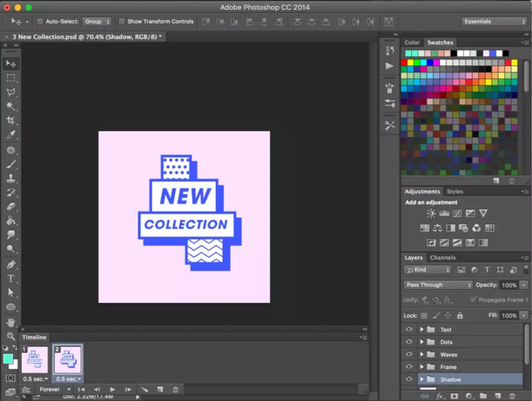Viewport: 532px width, 401px height.
Task: Switch to the Channels tab
Action: (x=443, y=258)
